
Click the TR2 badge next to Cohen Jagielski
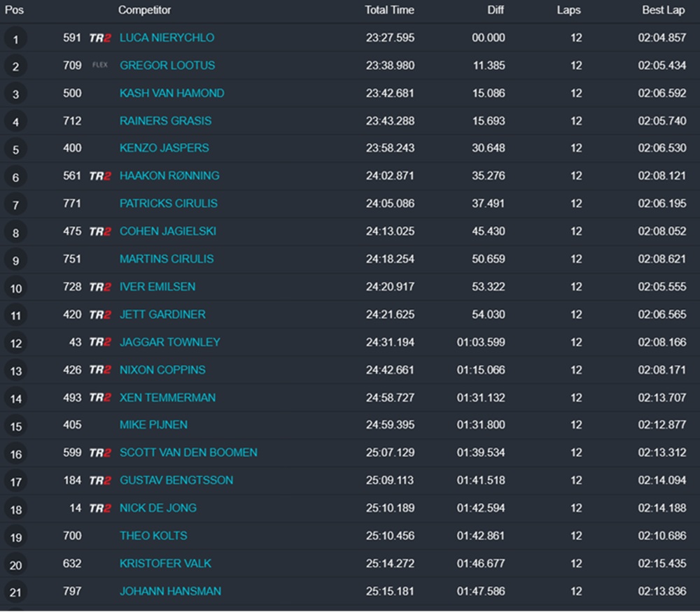(x=100, y=232)
